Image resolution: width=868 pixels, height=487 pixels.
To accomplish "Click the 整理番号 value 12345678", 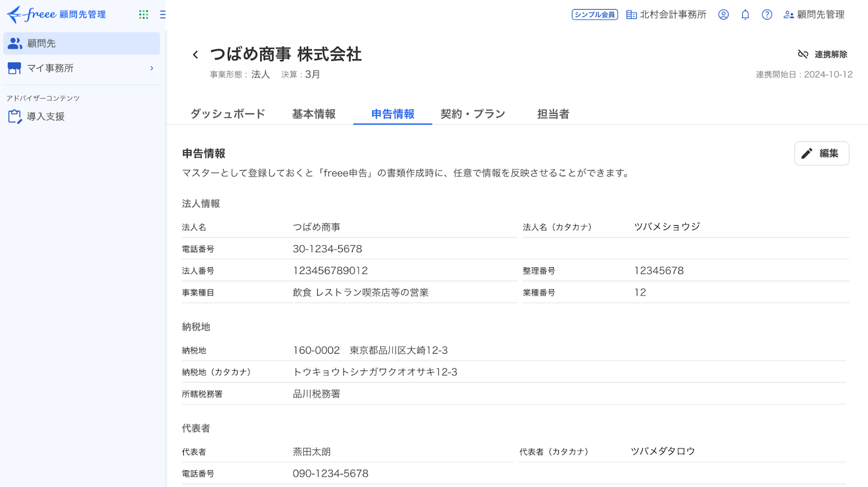I will pos(659,271).
